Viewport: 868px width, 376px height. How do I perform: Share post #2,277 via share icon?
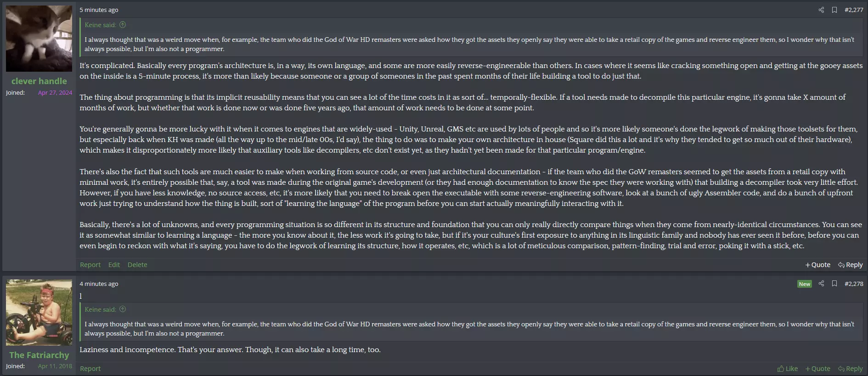(x=821, y=10)
